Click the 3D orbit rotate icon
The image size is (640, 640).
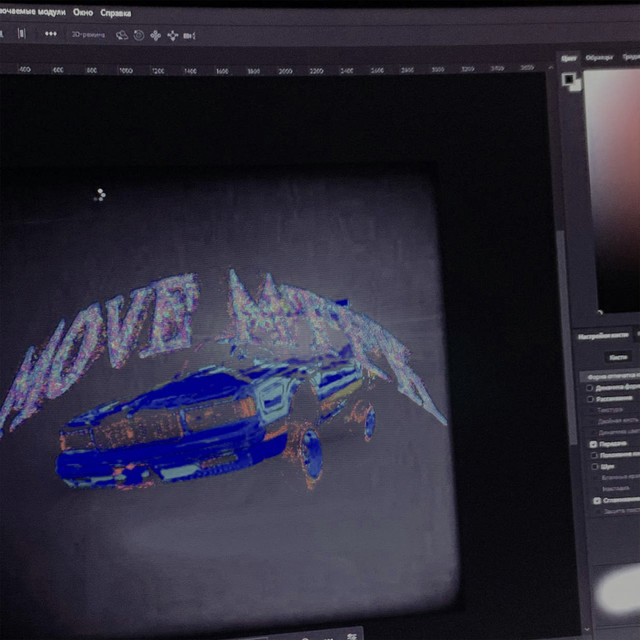(x=121, y=35)
